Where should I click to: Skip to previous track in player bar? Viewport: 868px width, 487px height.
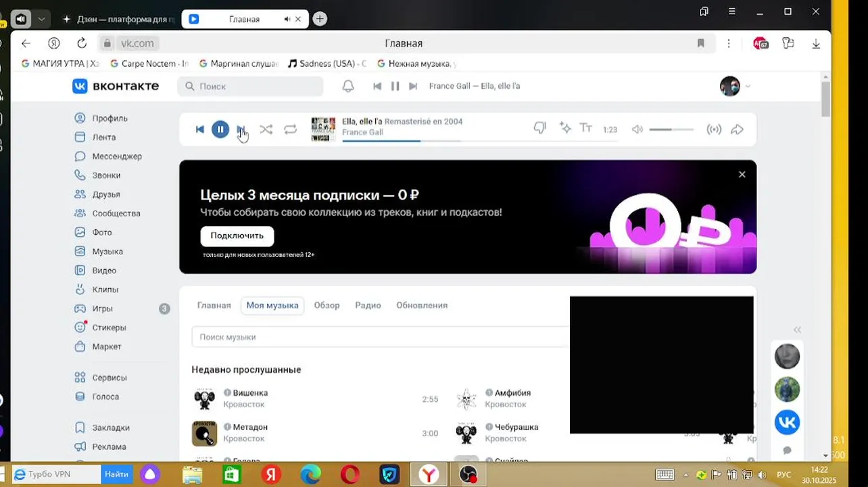tap(199, 129)
